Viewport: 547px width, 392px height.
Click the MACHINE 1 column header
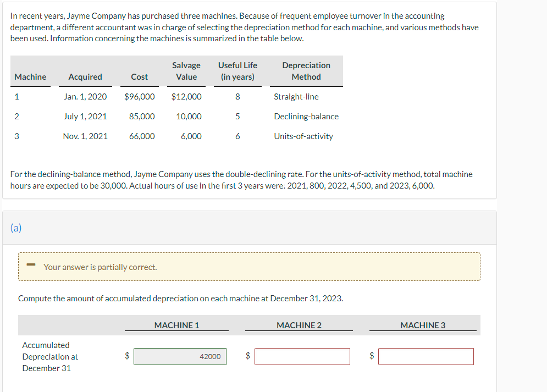pyautogui.click(x=176, y=325)
